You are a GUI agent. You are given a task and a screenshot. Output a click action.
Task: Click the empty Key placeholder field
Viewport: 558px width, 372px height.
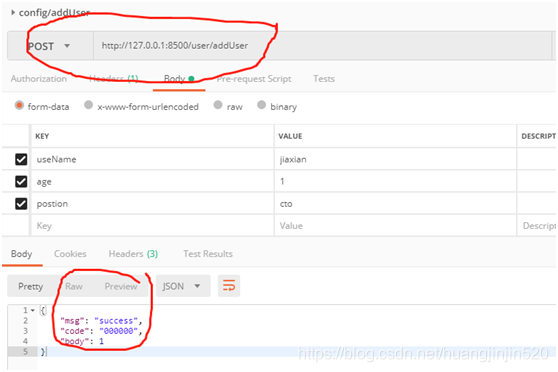point(152,226)
